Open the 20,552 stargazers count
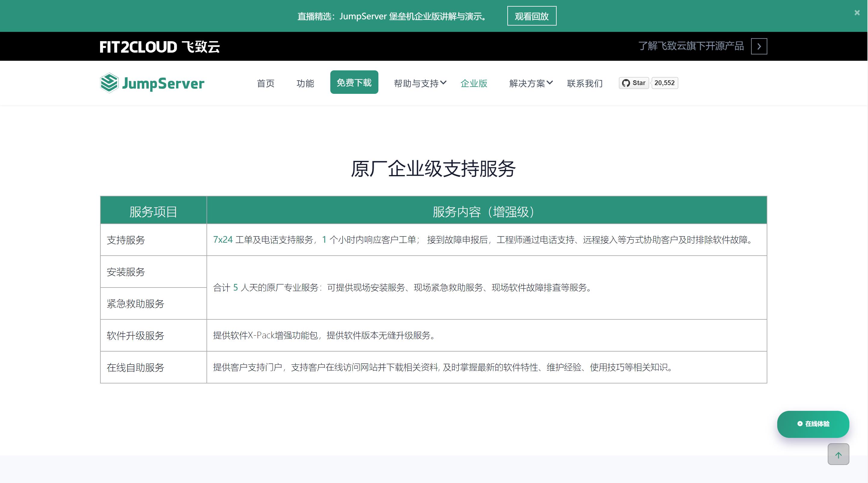868x483 pixels. pos(665,83)
